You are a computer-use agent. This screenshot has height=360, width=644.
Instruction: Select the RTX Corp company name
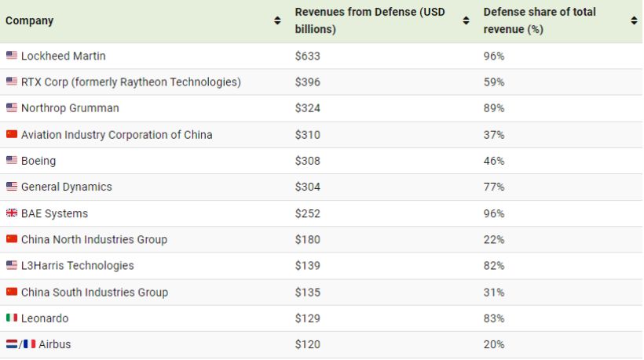[x=130, y=82]
